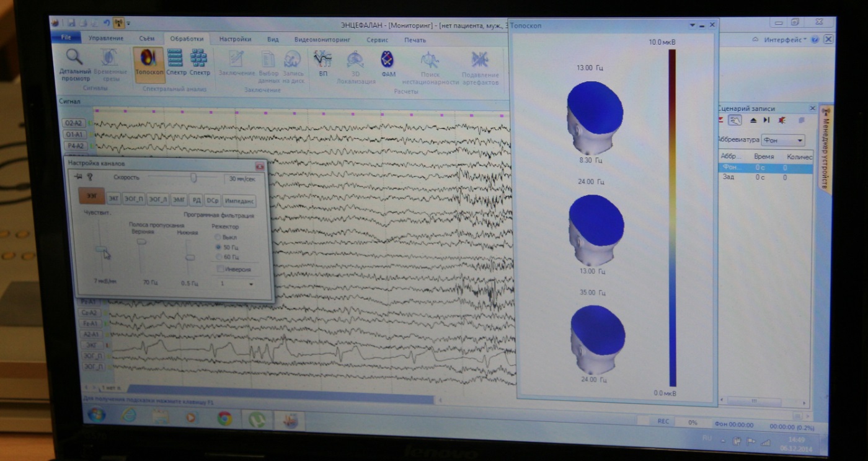Click the Чувствит. sensitivity slider handle

click(101, 249)
